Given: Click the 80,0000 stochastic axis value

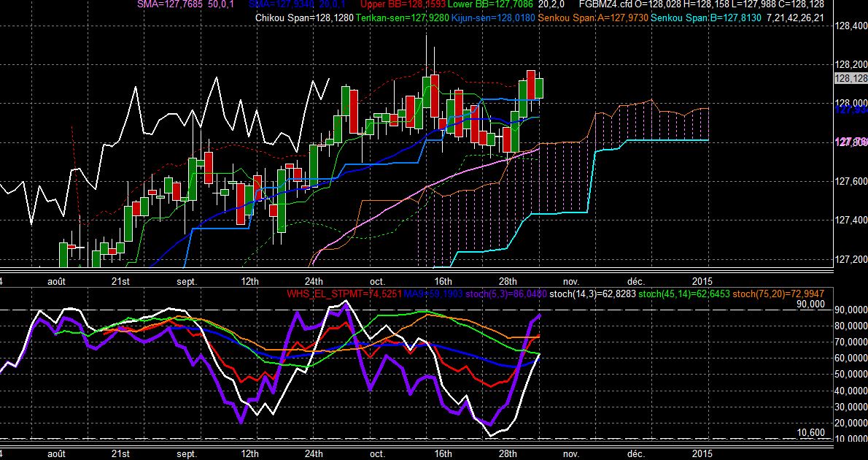Looking at the screenshot, I should pyautogui.click(x=850, y=326).
